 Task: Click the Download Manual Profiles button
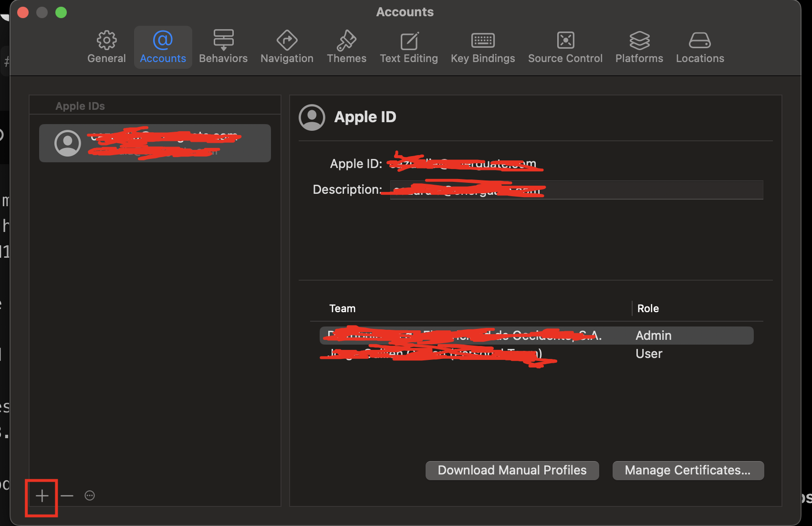coord(512,471)
